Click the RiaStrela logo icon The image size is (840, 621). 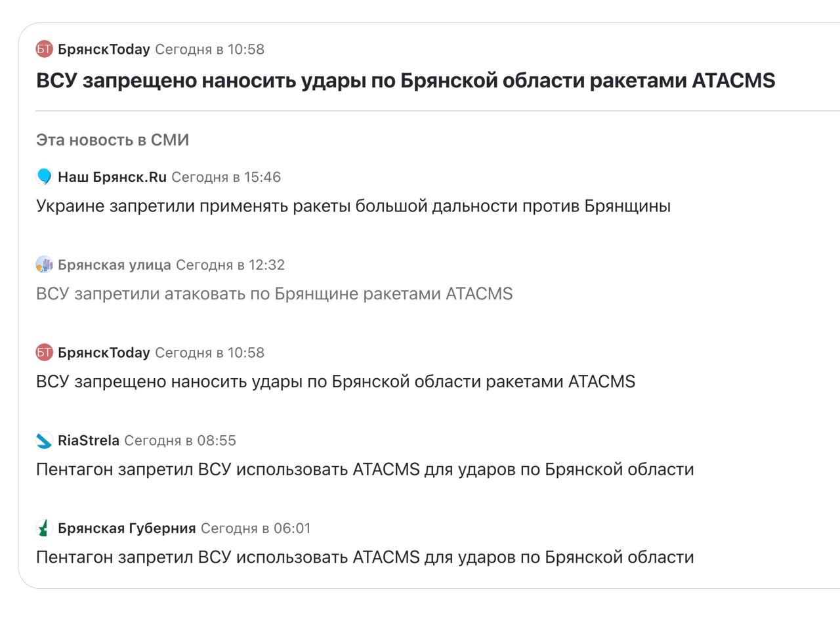tap(44, 440)
